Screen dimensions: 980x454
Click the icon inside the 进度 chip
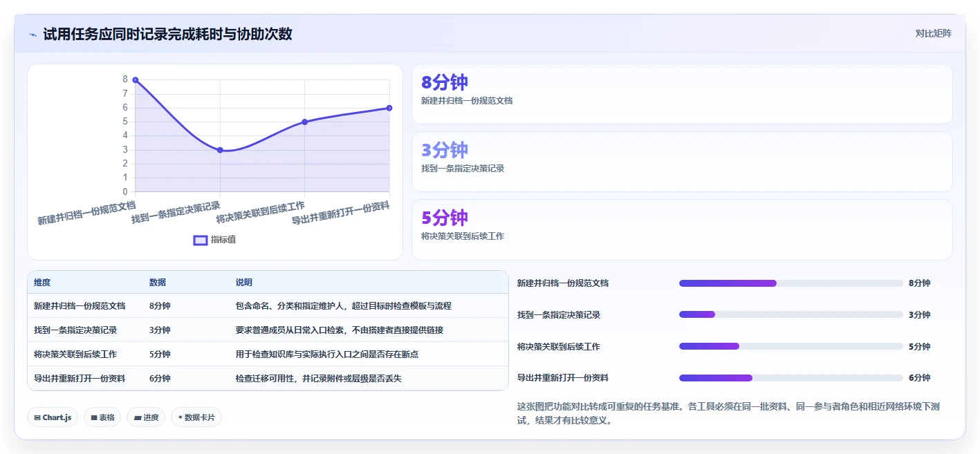click(137, 418)
